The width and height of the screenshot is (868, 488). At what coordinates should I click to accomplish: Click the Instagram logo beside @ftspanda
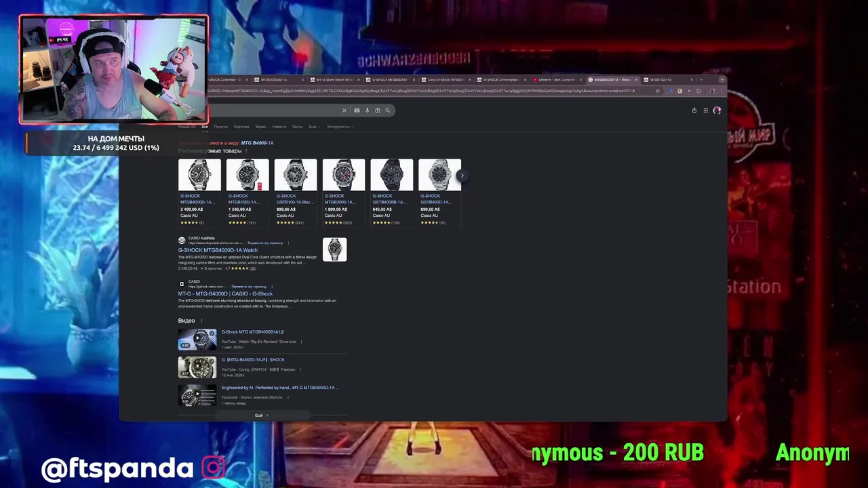[213, 468]
